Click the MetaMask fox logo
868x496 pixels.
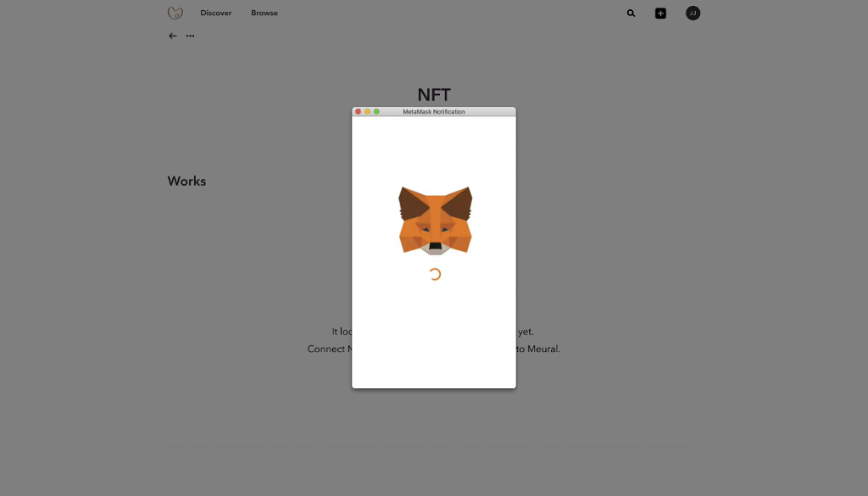click(x=435, y=220)
